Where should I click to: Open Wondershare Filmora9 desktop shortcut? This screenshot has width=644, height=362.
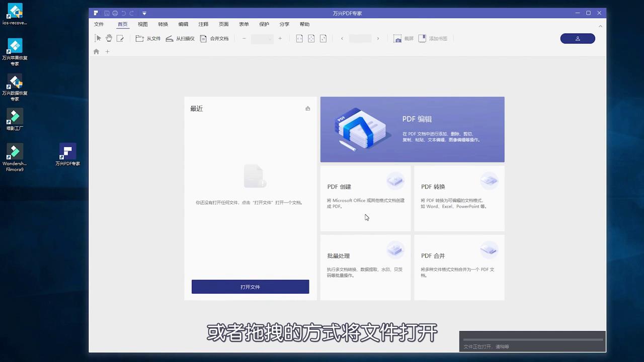pos(15,158)
